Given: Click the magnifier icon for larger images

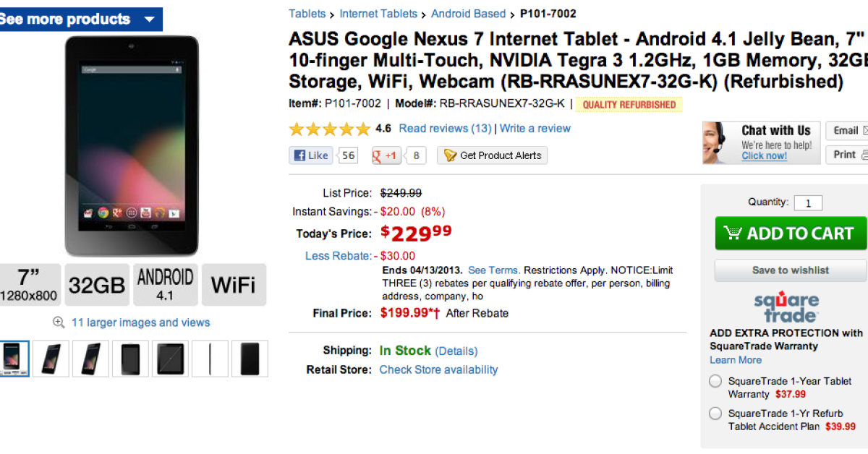Looking at the screenshot, I should [59, 322].
